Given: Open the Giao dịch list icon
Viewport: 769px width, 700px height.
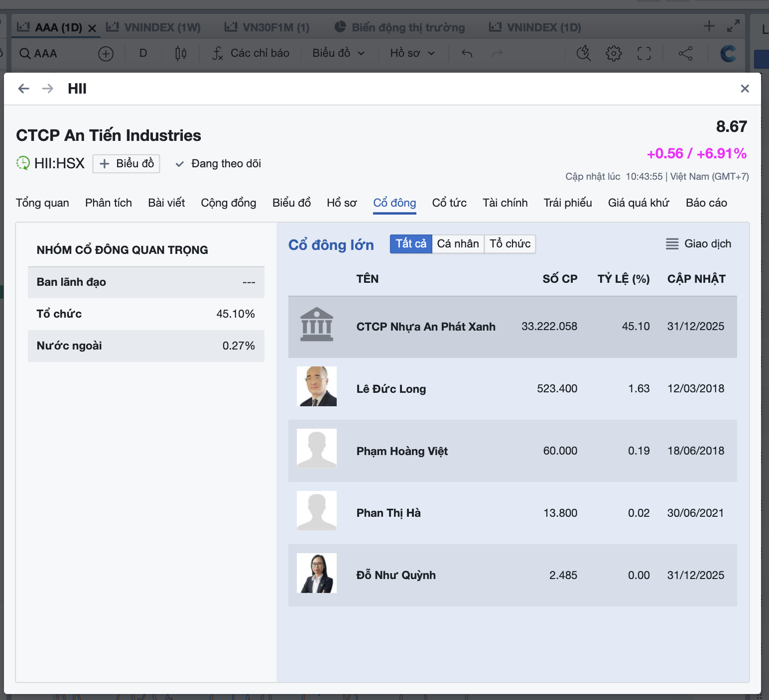Looking at the screenshot, I should pyautogui.click(x=672, y=244).
